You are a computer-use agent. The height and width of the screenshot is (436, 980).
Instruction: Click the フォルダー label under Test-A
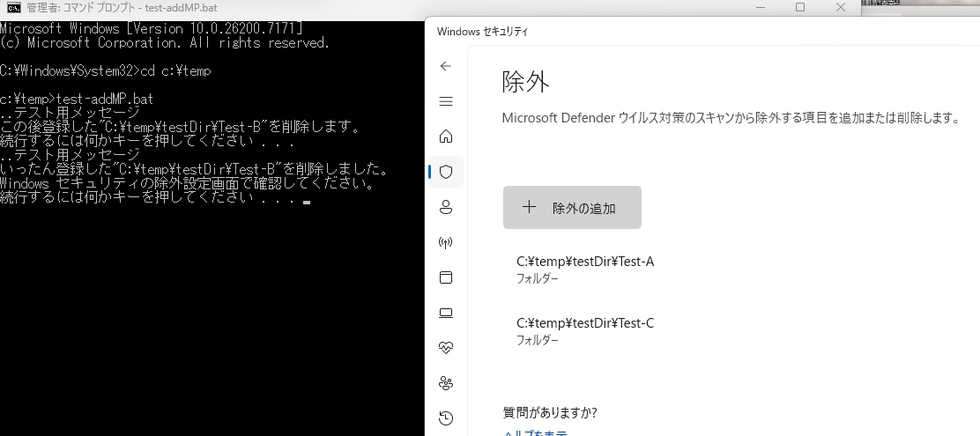[538, 278]
